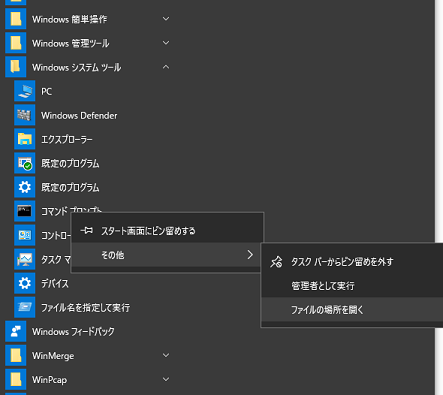The image size is (443, 395).
Task: Click the コマンド プロンプト black console icon
Action: click(25, 211)
